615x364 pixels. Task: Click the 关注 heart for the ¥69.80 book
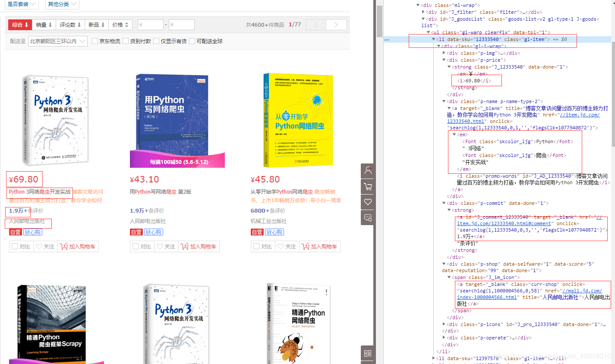tap(45, 247)
